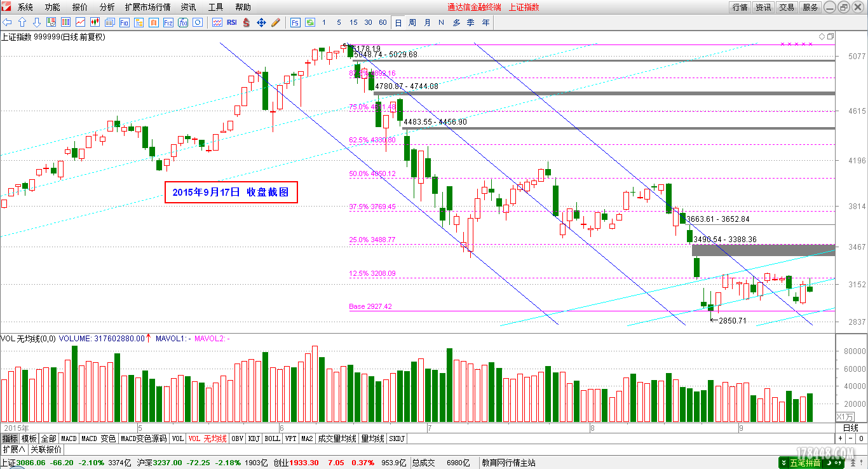Image resolution: width=868 pixels, height=469 pixels.
Task: Switch to 60-minute period
Action: (x=383, y=22)
